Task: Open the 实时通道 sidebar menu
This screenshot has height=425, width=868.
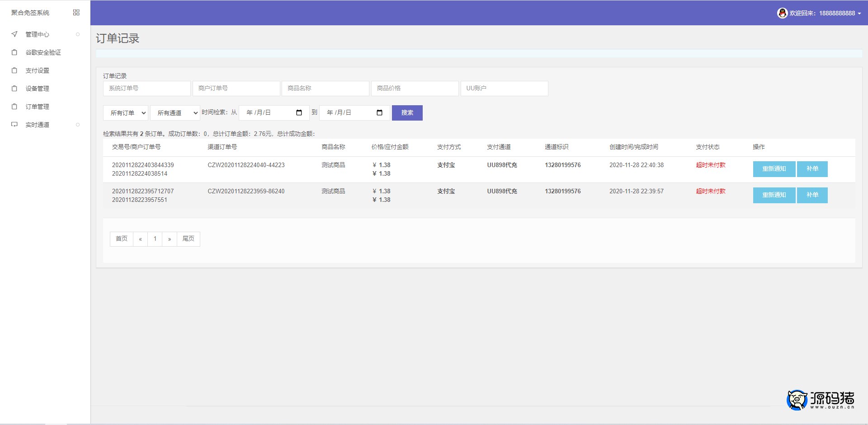Action: [x=37, y=125]
